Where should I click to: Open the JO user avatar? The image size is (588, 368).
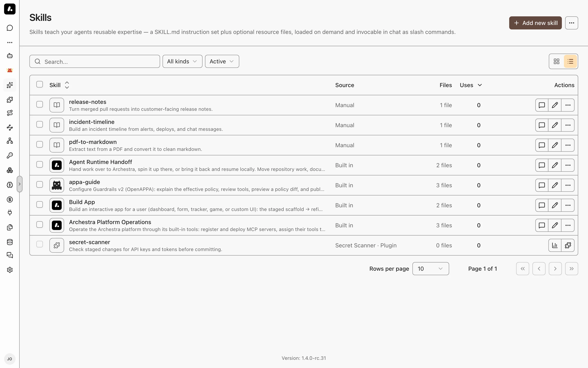tap(10, 359)
